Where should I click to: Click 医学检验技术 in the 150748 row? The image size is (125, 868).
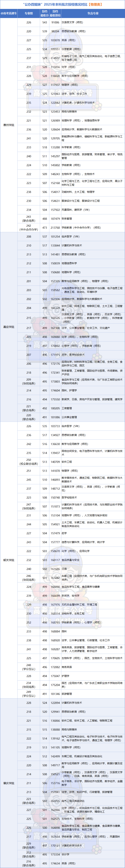69,498
